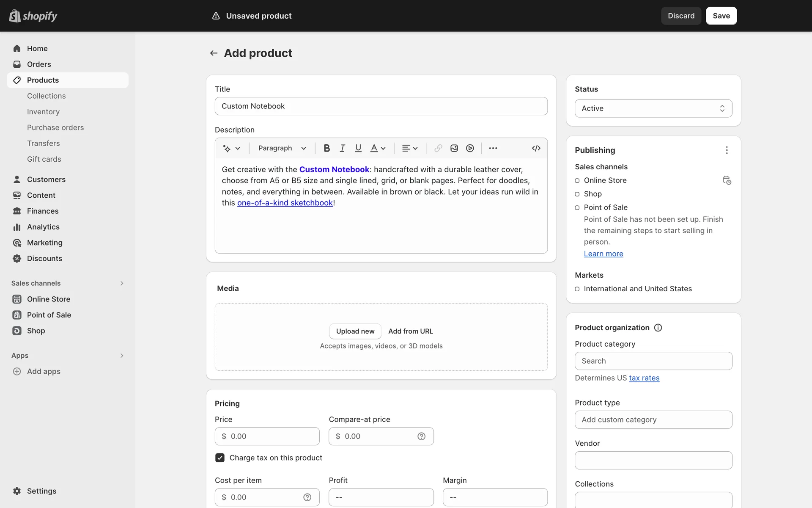
Task: Open Inventory in the sidebar
Action: tap(43, 112)
